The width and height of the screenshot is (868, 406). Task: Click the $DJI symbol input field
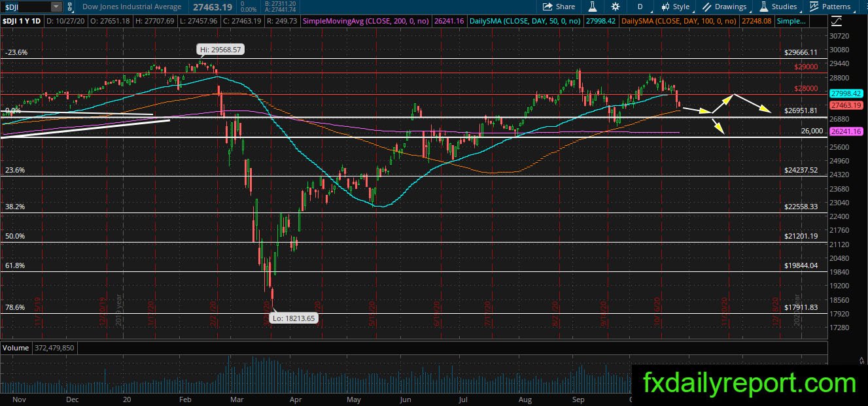pyautogui.click(x=26, y=7)
